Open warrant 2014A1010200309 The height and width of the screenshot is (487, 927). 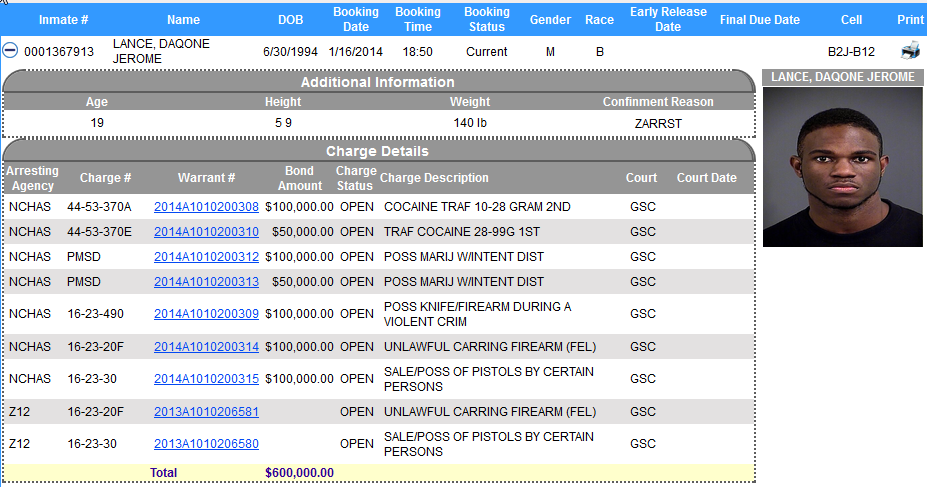pos(206,314)
